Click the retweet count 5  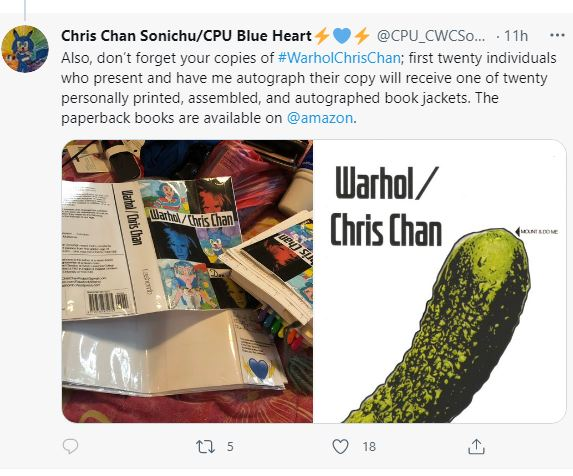click(x=230, y=446)
